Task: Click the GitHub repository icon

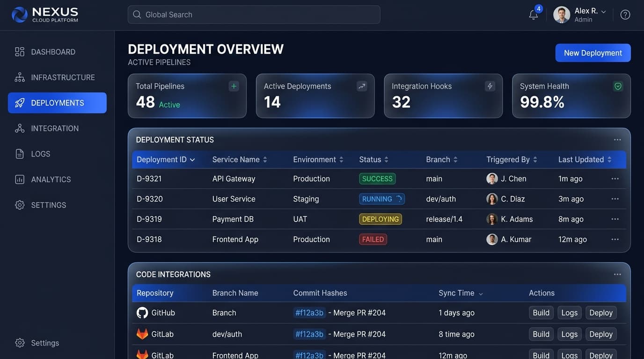Action: [142, 313]
